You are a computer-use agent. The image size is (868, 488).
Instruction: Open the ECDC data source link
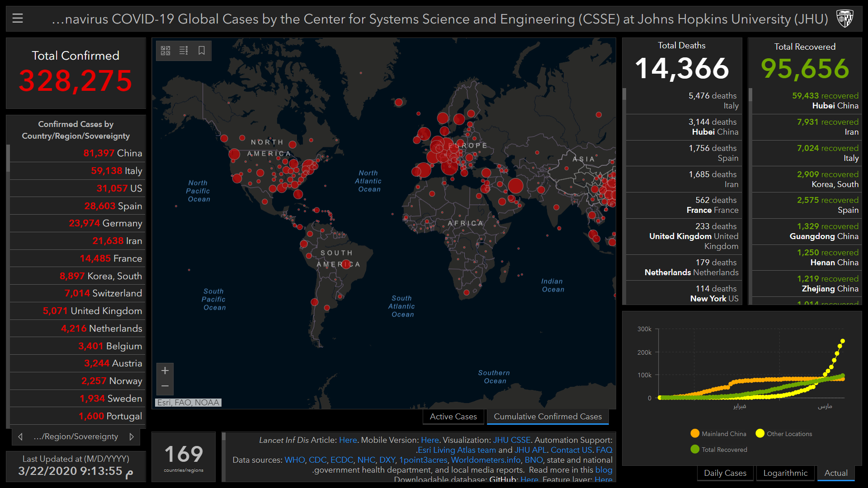click(341, 460)
